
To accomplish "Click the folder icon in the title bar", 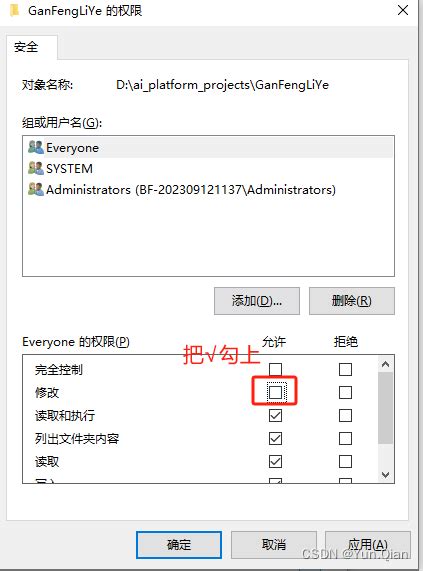I will coord(15,10).
